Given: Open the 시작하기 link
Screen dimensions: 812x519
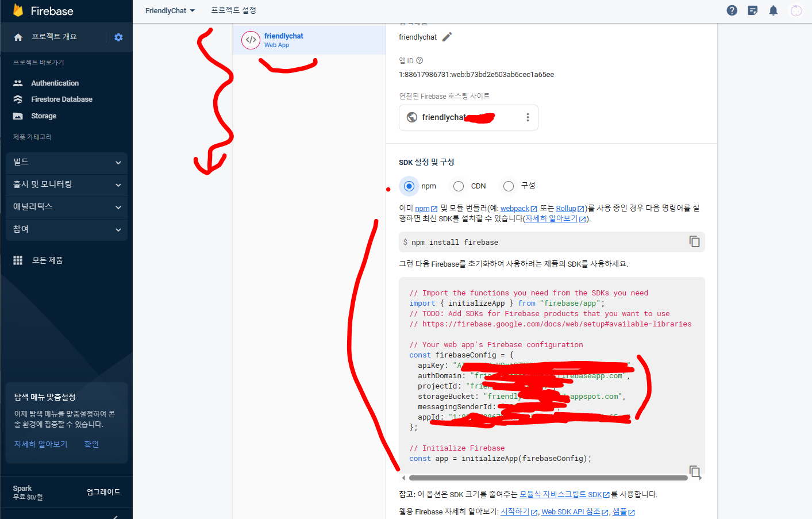Looking at the screenshot, I should pos(519,512).
